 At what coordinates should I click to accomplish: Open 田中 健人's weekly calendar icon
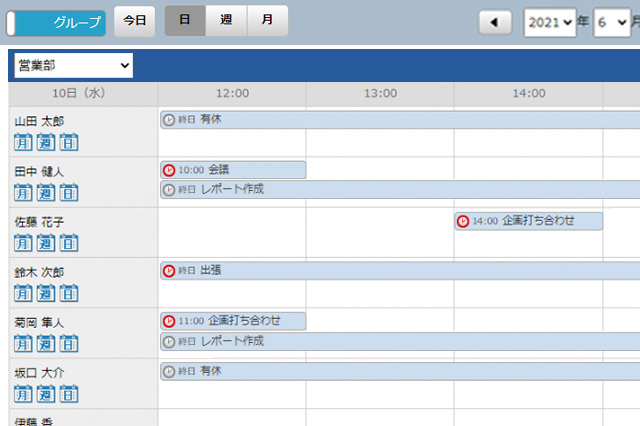click(46, 192)
